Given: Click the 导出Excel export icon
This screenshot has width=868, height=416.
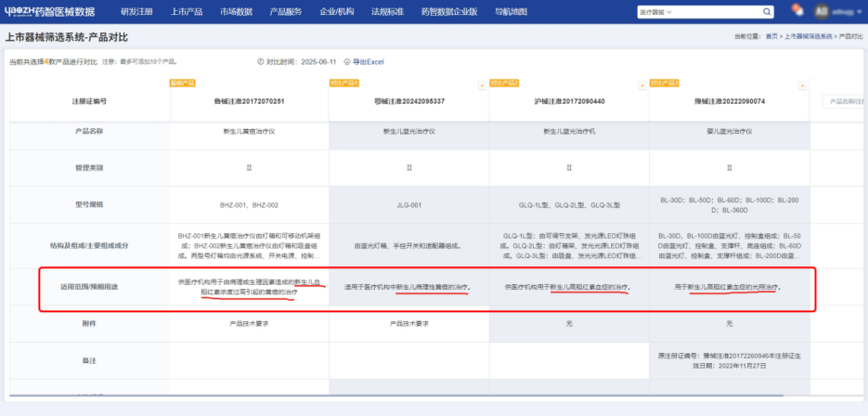Looking at the screenshot, I should [x=347, y=61].
